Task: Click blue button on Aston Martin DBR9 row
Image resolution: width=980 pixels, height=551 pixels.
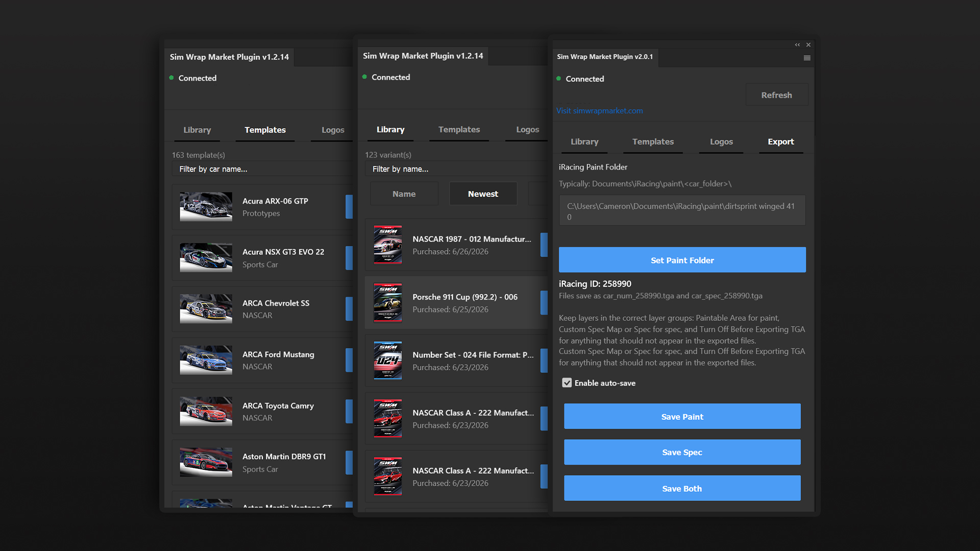Action: tap(349, 462)
